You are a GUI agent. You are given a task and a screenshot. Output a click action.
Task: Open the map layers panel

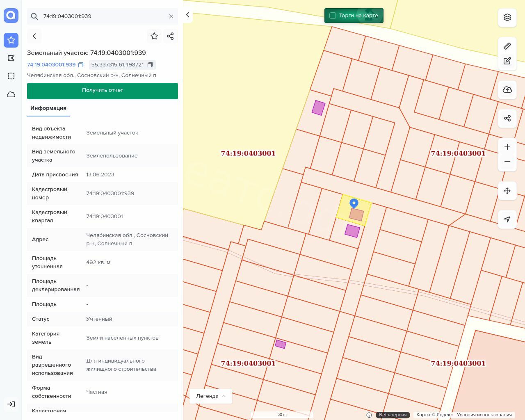point(507,17)
